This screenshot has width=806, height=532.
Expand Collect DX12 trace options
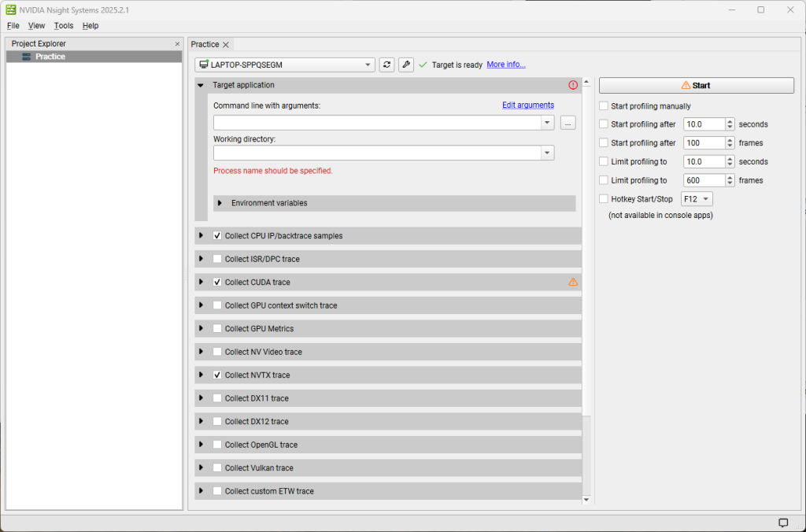[x=201, y=421]
